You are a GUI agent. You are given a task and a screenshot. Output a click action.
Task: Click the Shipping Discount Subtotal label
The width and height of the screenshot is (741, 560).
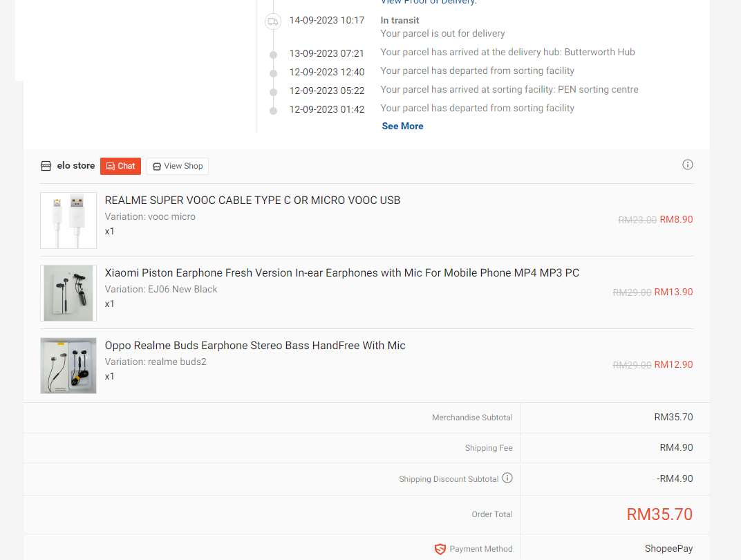point(449,479)
